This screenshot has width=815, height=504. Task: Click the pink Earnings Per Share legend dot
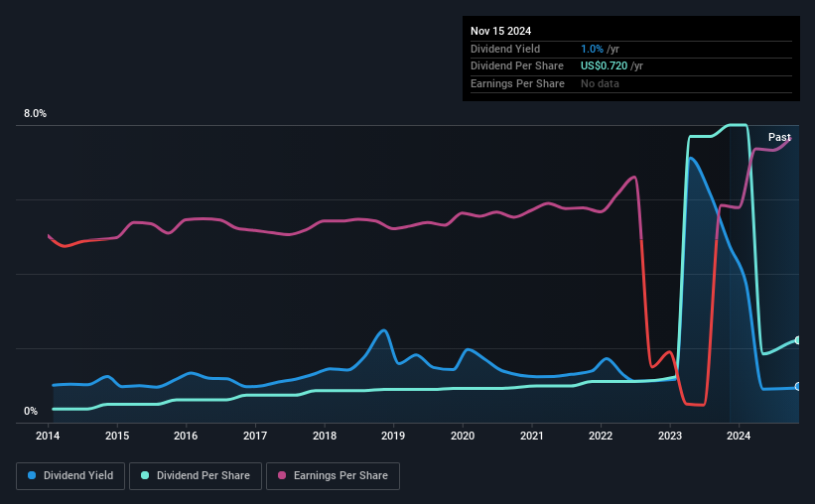tap(282, 475)
